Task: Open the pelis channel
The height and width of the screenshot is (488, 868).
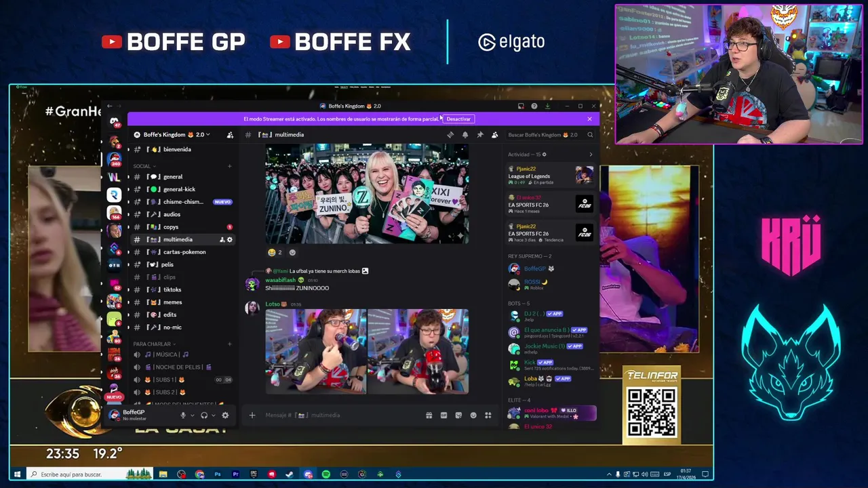Action: pyautogui.click(x=182, y=265)
